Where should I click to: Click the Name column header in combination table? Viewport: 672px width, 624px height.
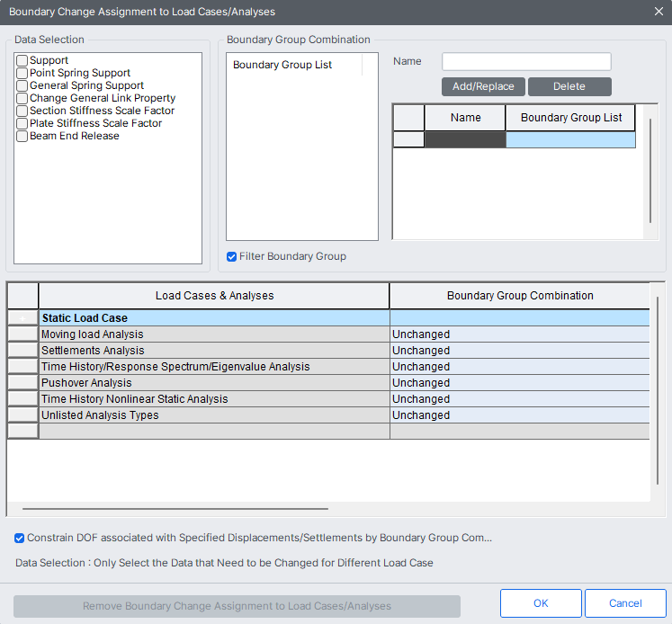coord(465,118)
